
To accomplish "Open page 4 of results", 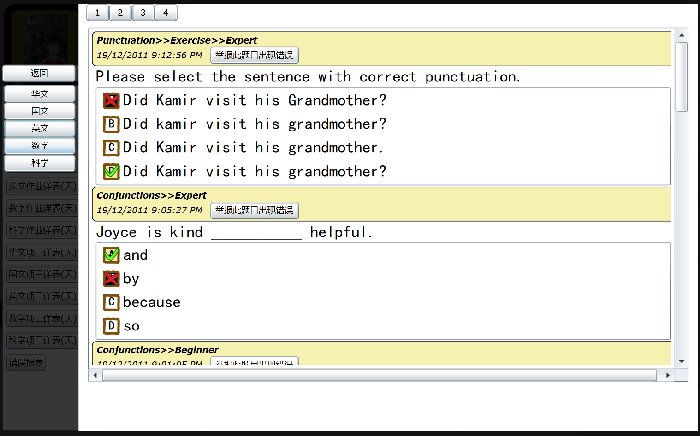I will click(166, 12).
